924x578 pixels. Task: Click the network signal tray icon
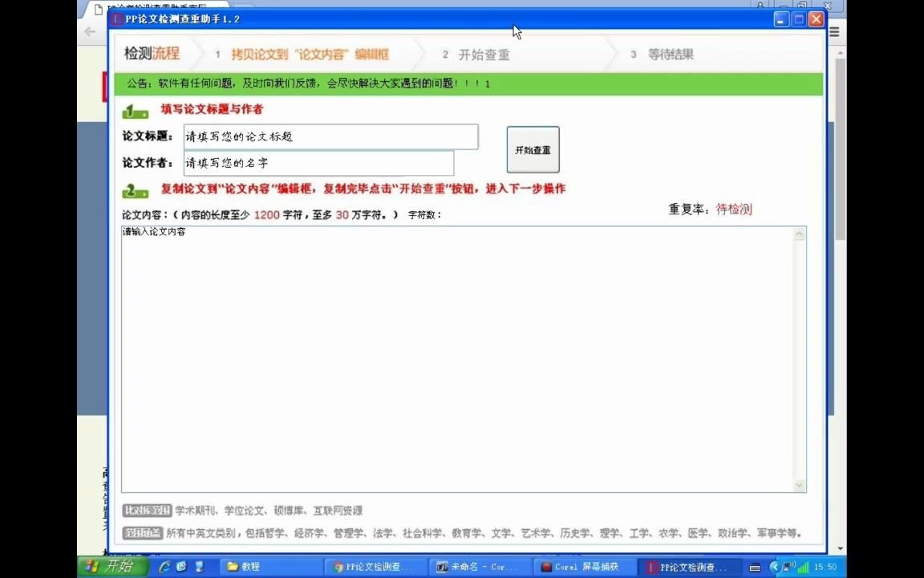click(x=803, y=568)
